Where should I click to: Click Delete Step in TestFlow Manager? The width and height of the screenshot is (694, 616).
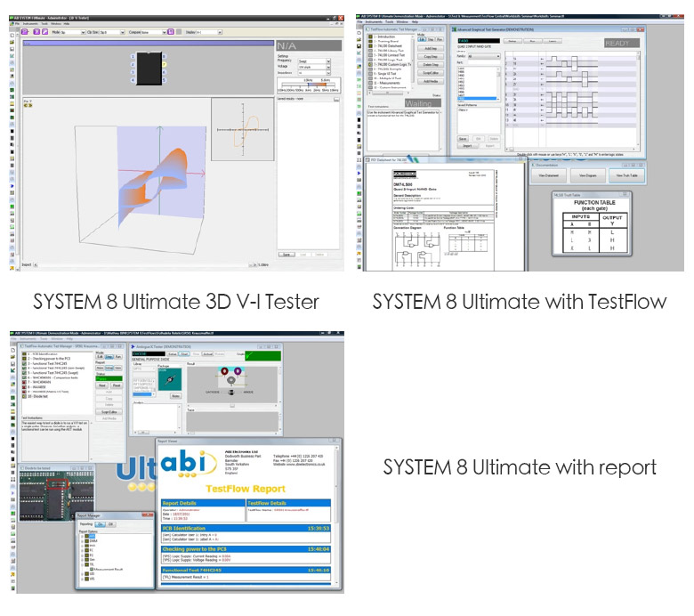(x=431, y=65)
